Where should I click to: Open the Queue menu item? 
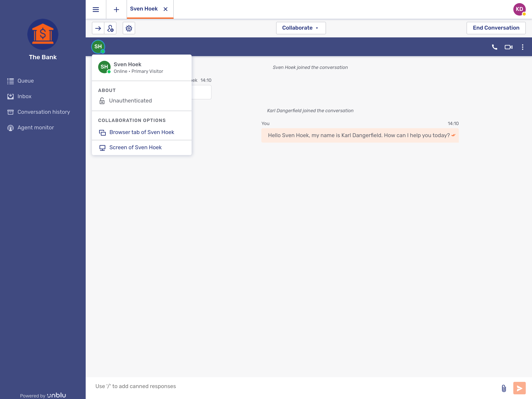[x=26, y=81]
